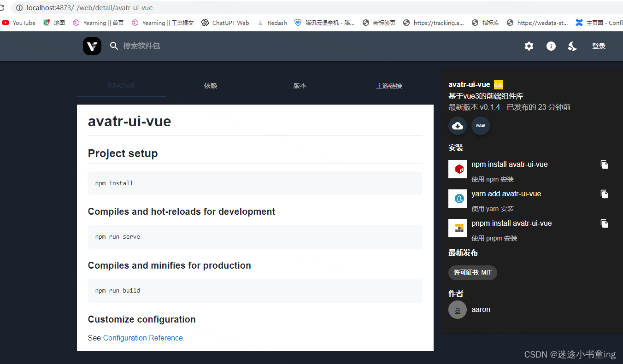Open the YouTube bookmark

(19, 23)
